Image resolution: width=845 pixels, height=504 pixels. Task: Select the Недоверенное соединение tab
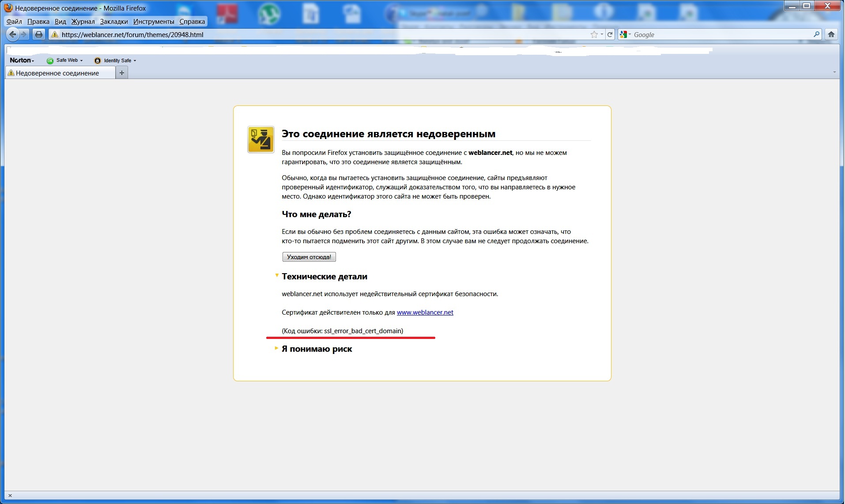click(x=60, y=73)
